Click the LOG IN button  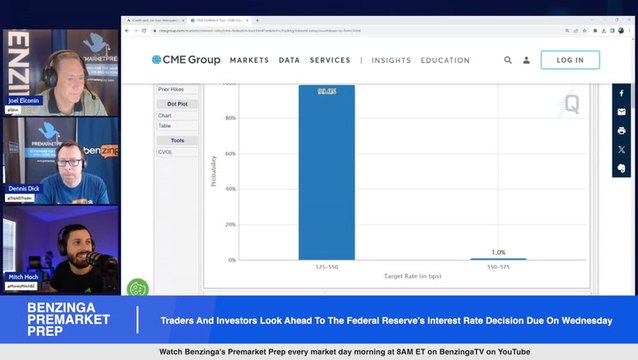pyautogui.click(x=570, y=60)
